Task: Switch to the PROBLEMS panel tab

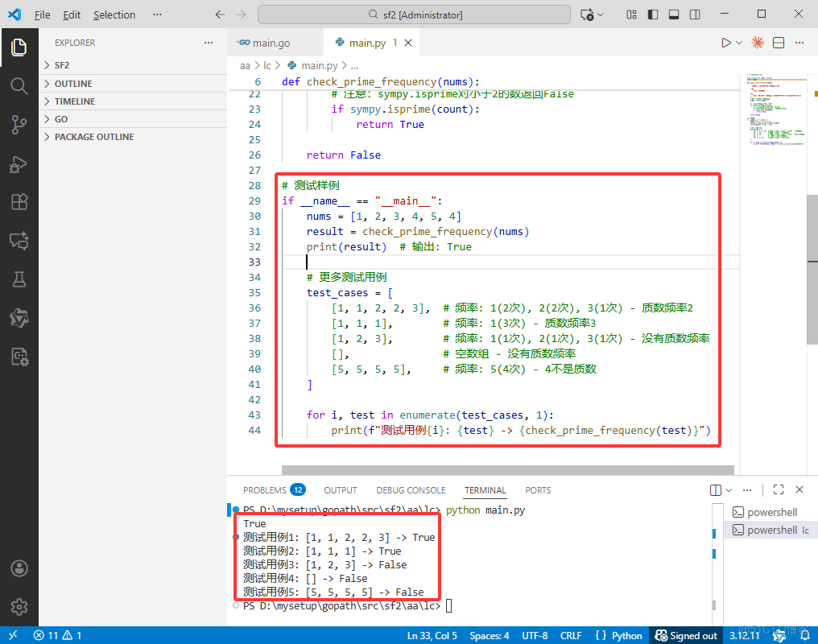Action: (x=264, y=490)
